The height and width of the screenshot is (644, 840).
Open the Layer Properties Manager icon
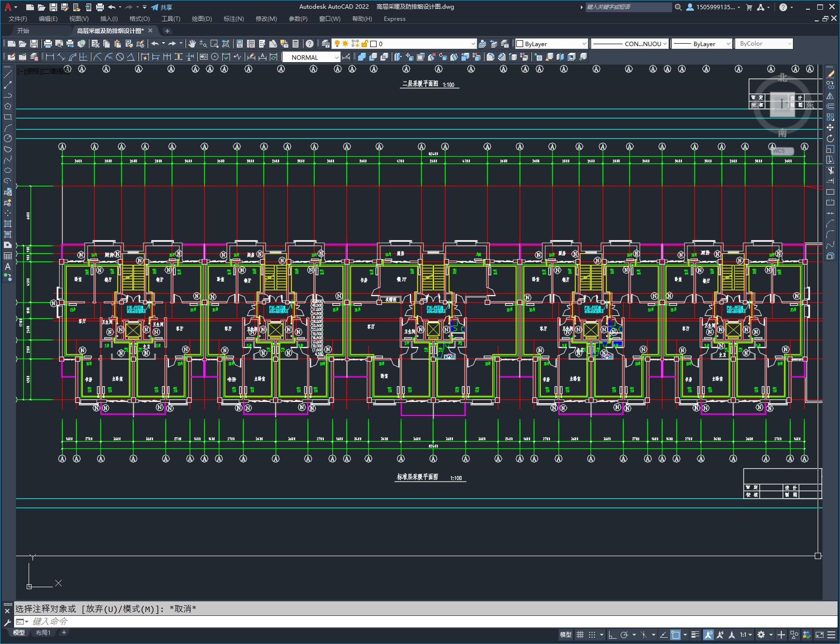click(326, 44)
